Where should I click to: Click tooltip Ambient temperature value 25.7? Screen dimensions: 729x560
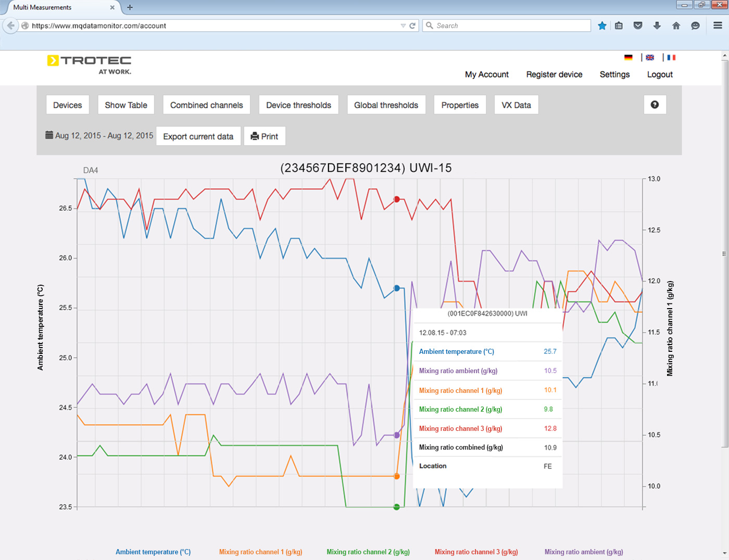click(x=550, y=351)
